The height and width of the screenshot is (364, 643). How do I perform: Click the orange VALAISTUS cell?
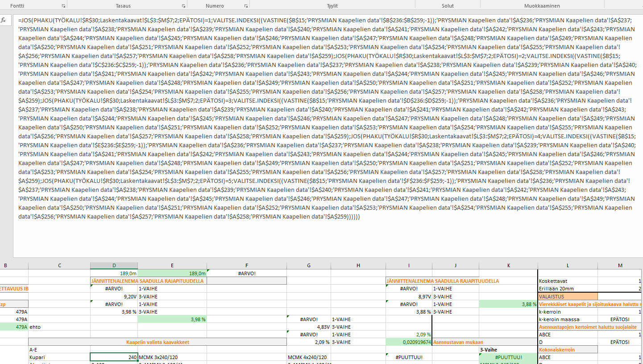[x=568, y=296]
